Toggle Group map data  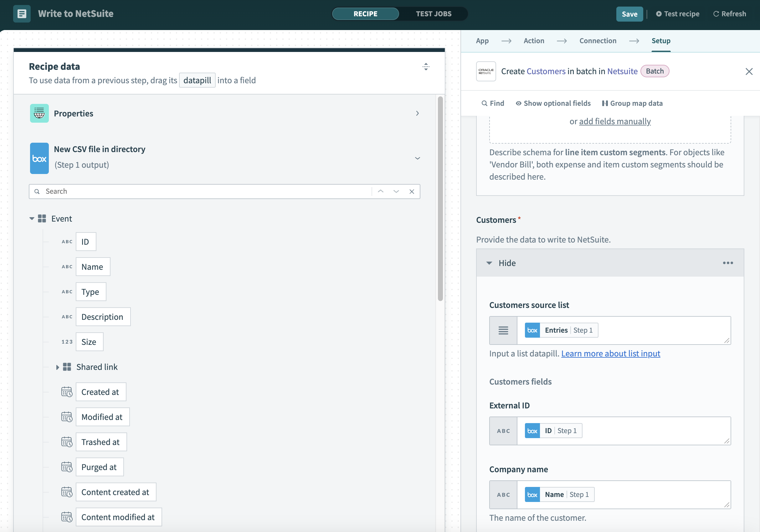(632, 103)
